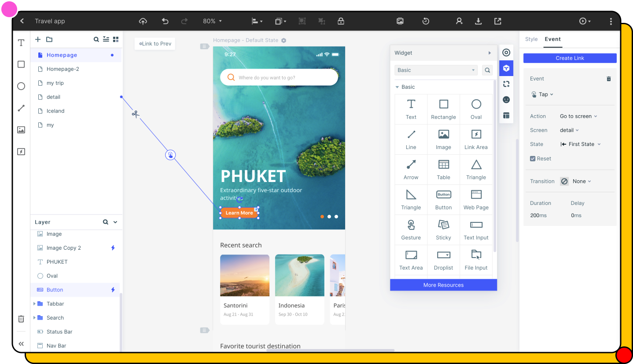Switch to the Style tab
633x364 pixels.
(x=531, y=39)
